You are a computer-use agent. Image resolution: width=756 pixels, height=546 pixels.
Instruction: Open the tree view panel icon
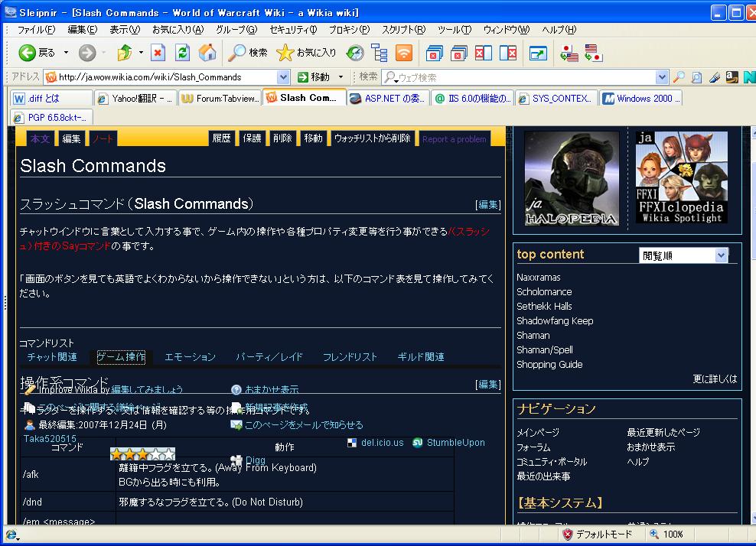click(380, 53)
